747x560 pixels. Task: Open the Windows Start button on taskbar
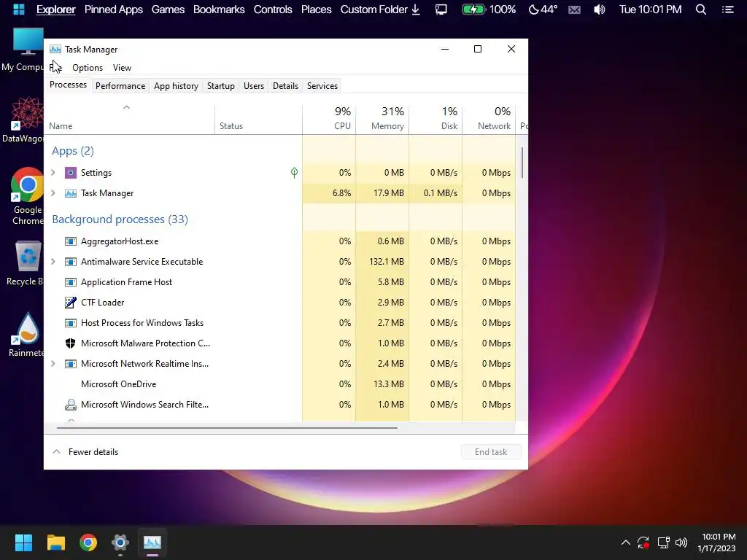tap(23, 542)
